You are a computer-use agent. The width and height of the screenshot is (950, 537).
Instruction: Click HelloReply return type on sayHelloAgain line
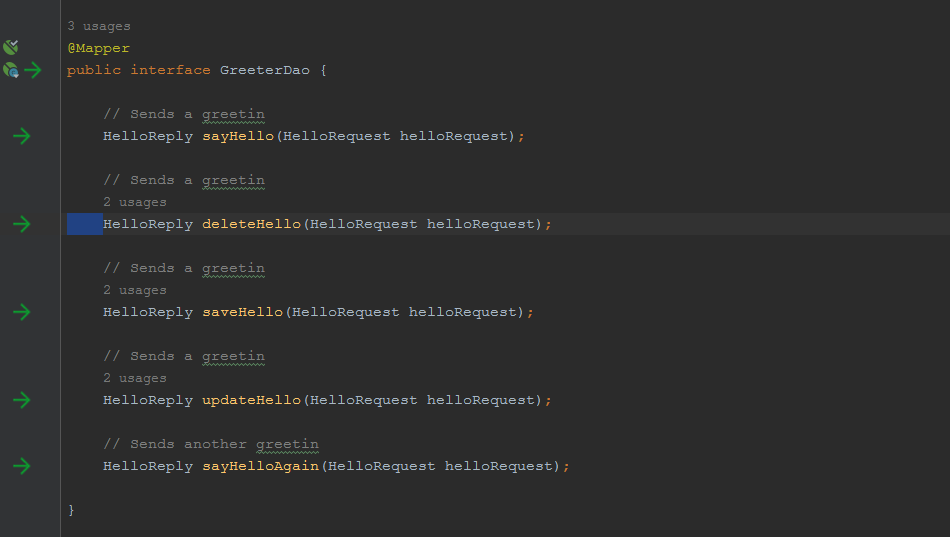(x=148, y=466)
